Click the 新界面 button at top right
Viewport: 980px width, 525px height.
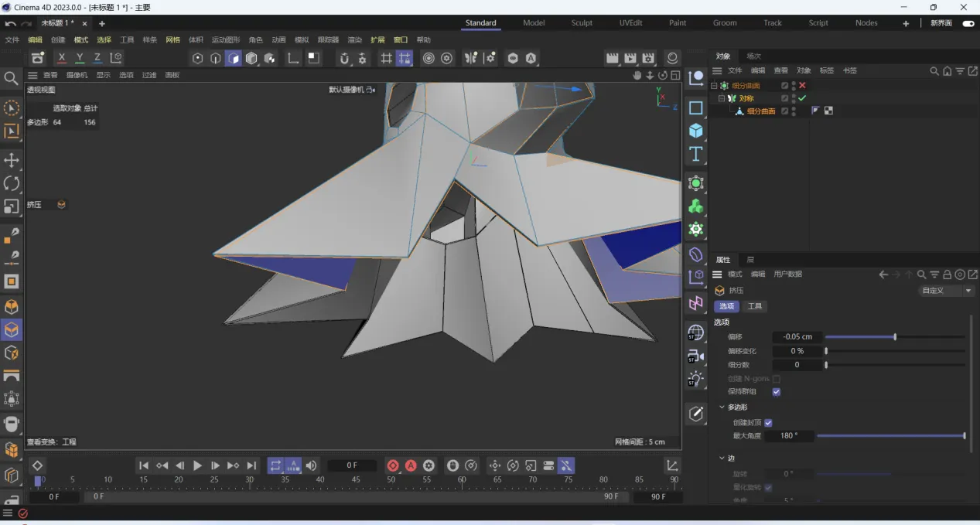941,23
